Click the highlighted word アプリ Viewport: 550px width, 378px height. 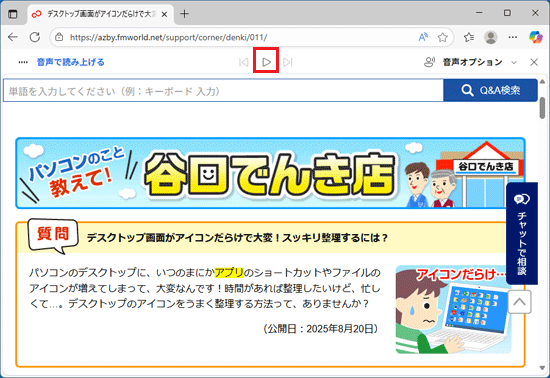(x=229, y=272)
